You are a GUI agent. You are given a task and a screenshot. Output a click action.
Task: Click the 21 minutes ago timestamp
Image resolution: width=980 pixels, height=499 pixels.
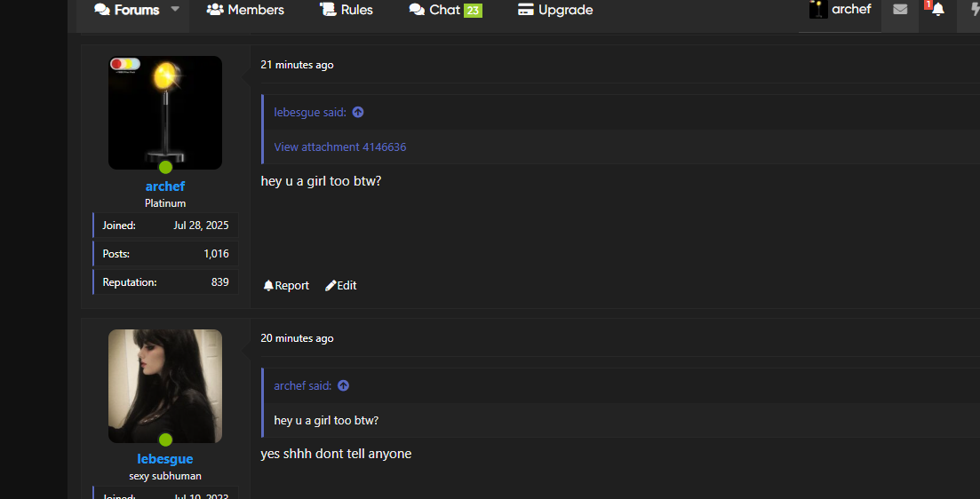[297, 65]
